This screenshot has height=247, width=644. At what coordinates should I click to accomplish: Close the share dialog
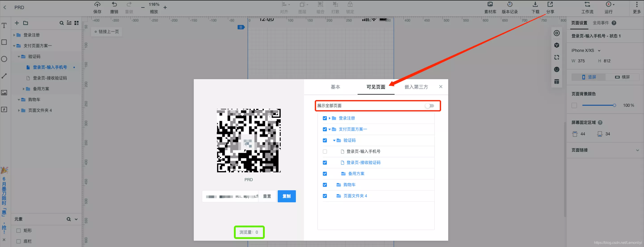pyautogui.click(x=441, y=87)
